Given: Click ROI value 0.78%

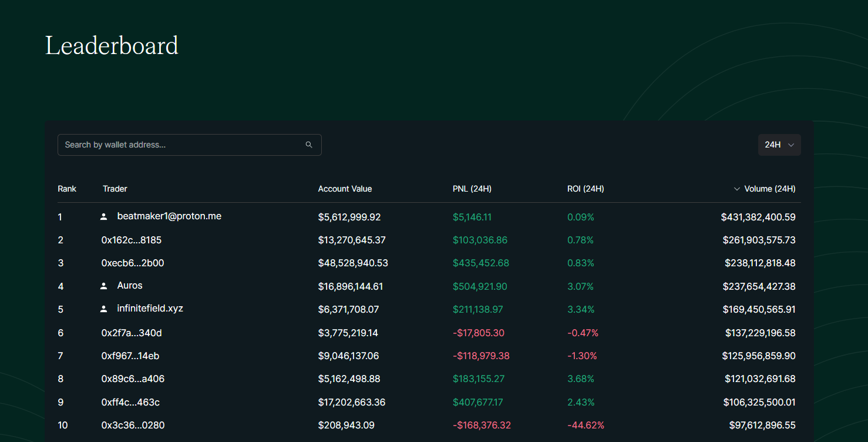Looking at the screenshot, I should (x=580, y=240).
